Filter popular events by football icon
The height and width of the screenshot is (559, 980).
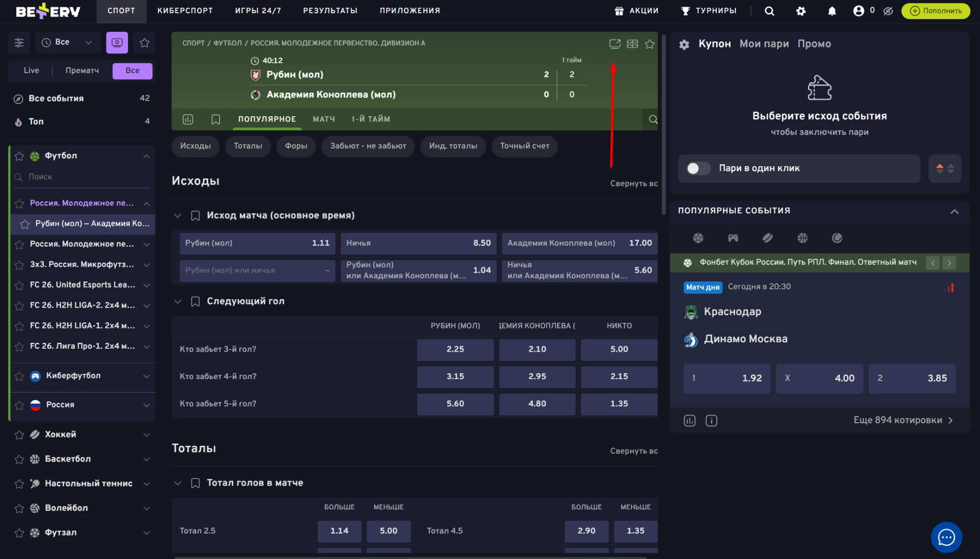pyautogui.click(x=698, y=238)
